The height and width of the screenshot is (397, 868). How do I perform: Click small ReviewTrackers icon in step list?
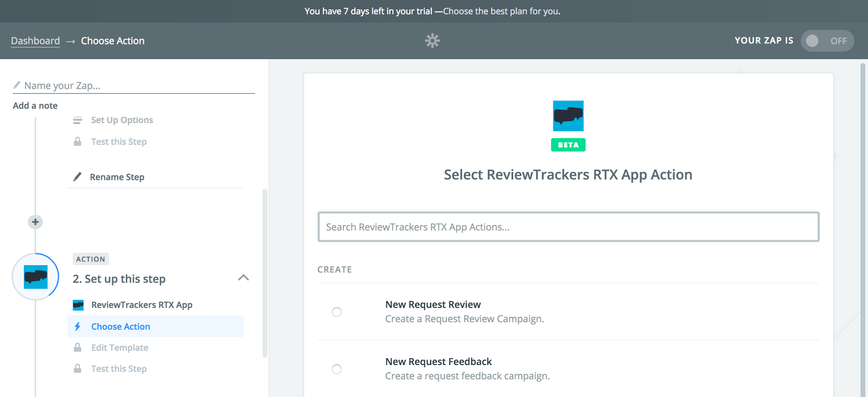pos(78,305)
